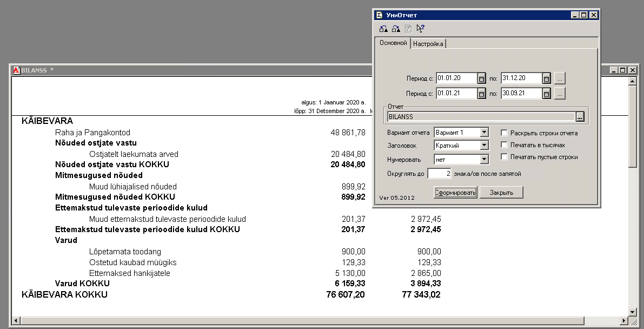Click the Ettemaksed hankijatele row label
The width and height of the screenshot is (644, 329).
click(x=130, y=273)
